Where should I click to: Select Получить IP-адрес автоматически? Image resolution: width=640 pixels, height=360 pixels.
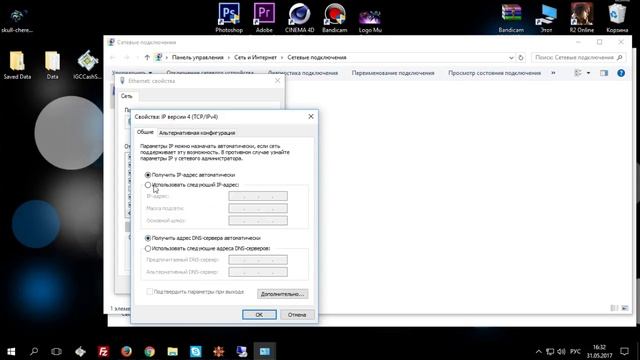[190, 175]
